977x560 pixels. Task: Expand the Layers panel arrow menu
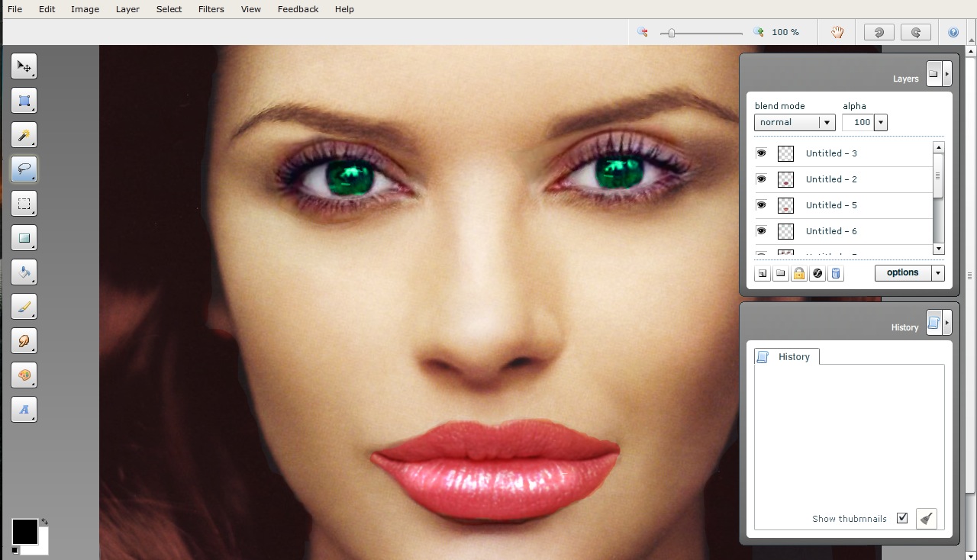pyautogui.click(x=947, y=74)
